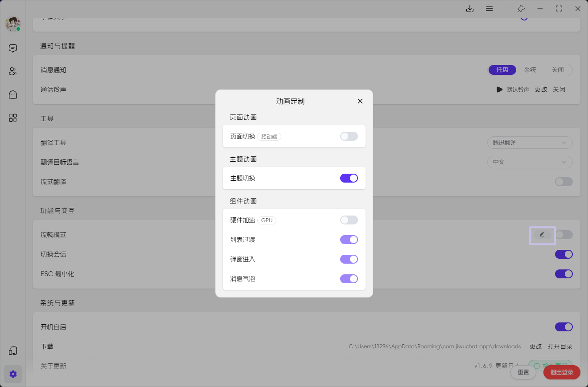Select 系统 notification option
The width and height of the screenshot is (588, 387).
tap(530, 70)
